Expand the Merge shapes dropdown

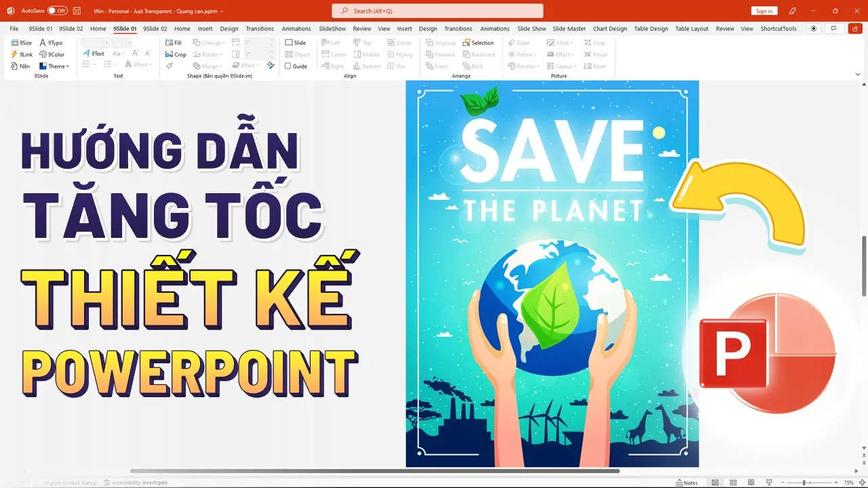(207, 66)
